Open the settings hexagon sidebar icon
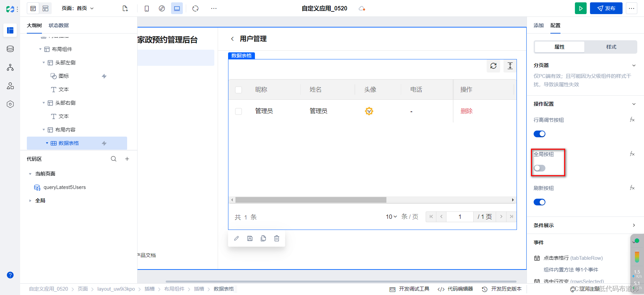This screenshot has width=644, height=295. 10,104
